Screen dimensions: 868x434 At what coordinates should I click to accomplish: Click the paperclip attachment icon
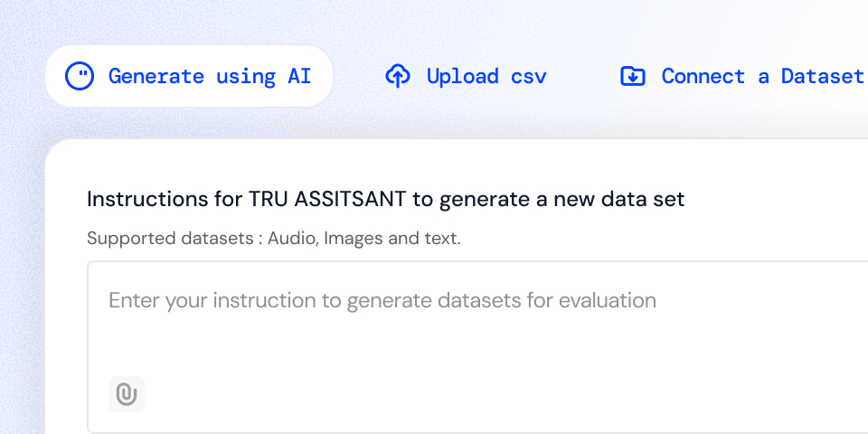[x=127, y=394]
